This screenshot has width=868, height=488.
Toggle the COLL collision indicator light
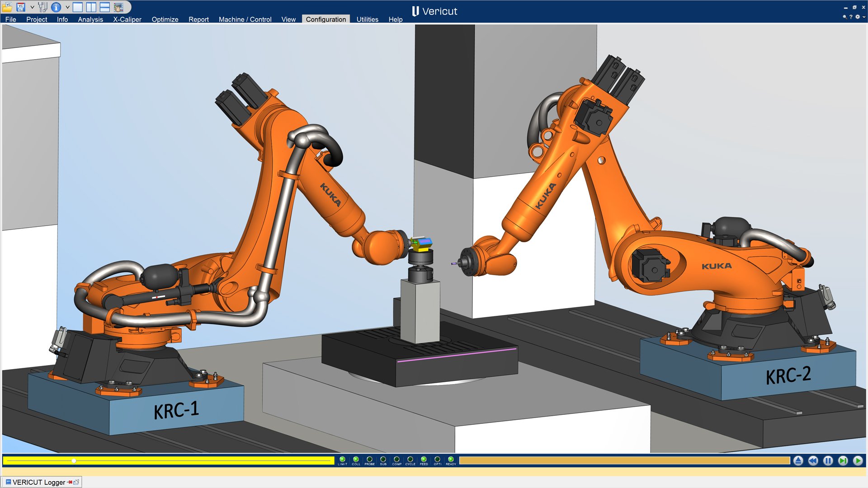(x=356, y=459)
